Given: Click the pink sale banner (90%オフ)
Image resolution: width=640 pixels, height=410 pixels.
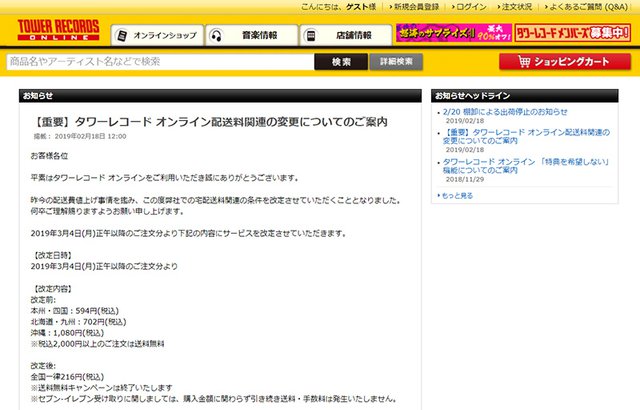Looking at the screenshot, I should [454, 33].
